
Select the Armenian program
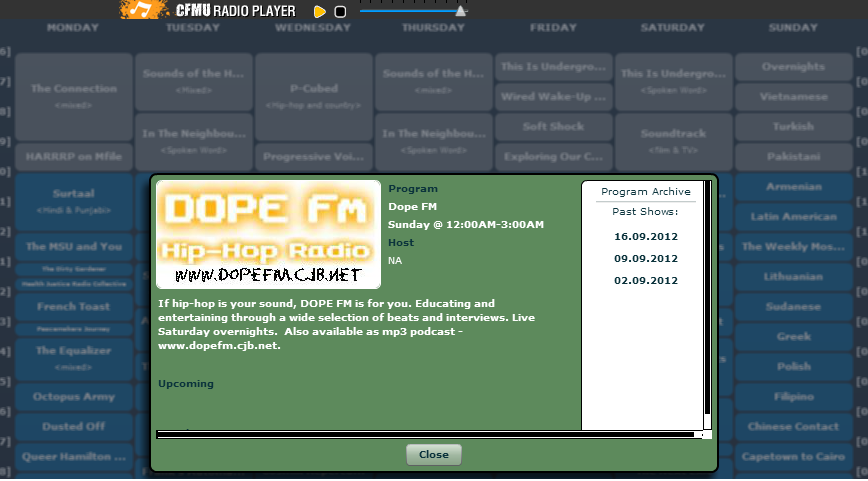pyautogui.click(x=794, y=187)
